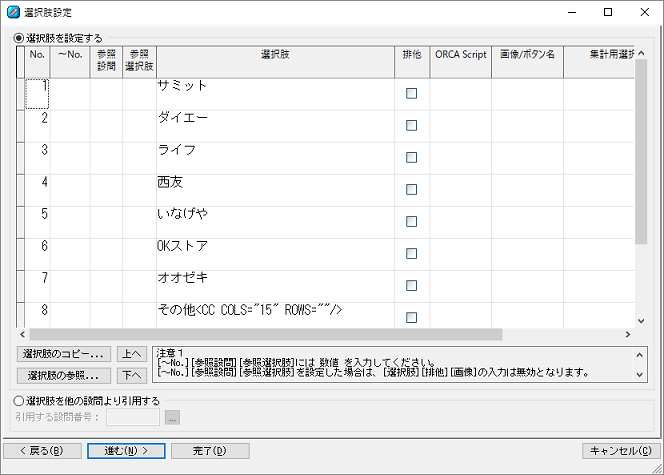Screen dimensions: 664x475
Task: Click the 選択肢のコピー... button
Action: (64, 354)
